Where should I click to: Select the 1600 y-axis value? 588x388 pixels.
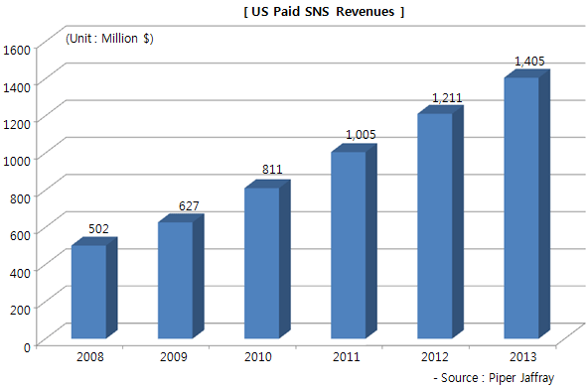pos(17,50)
